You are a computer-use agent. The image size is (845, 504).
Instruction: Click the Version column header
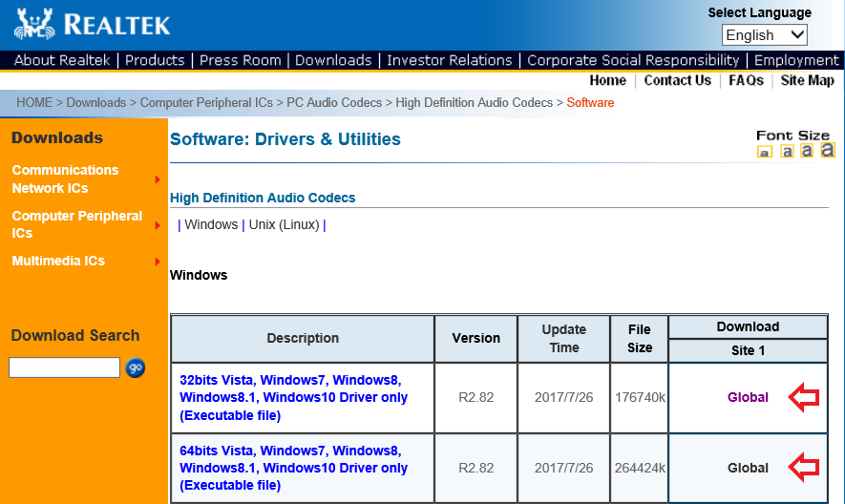(x=475, y=338)
